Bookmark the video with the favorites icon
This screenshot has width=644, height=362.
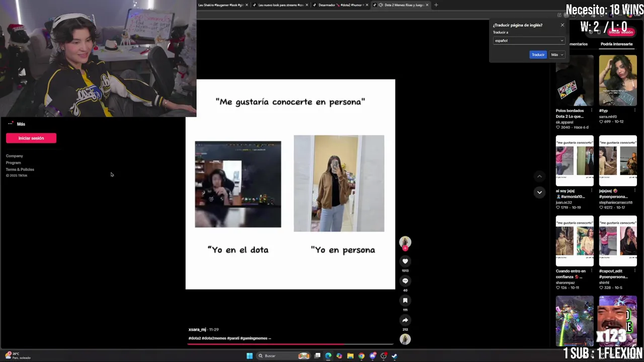point(405,300)
